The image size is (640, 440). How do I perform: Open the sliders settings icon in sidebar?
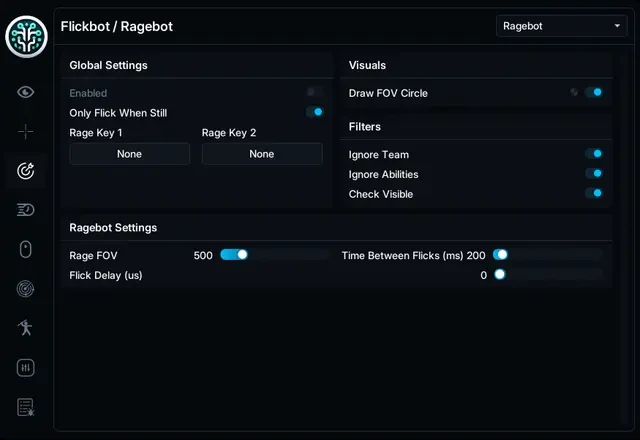pyautogui.click(x=26, y=368)
